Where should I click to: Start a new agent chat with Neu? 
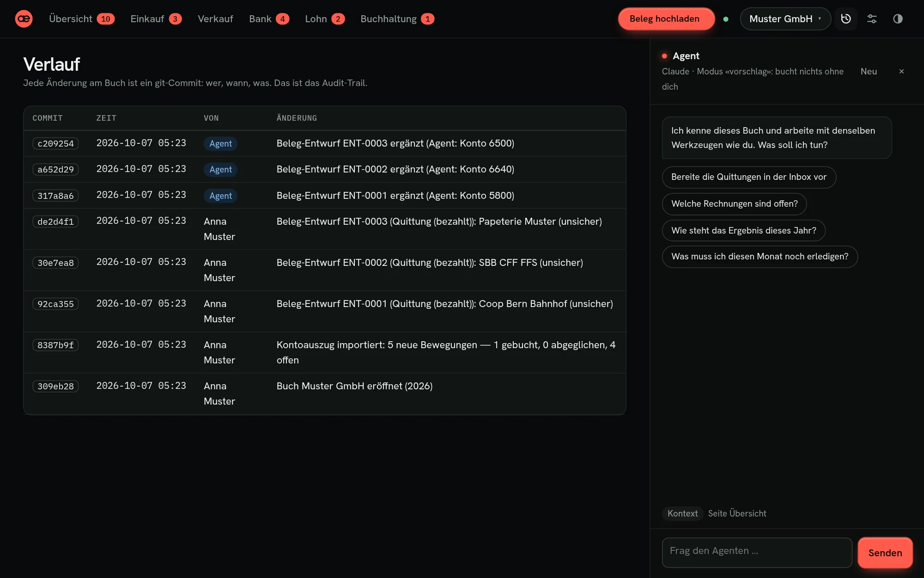pos(869,71)
